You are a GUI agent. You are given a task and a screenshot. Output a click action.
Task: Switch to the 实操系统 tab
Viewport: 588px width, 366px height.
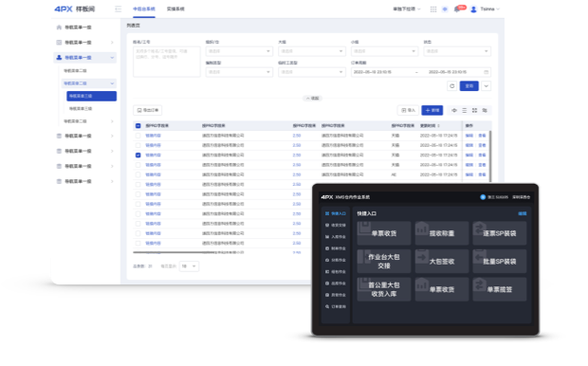coord(175,9)
